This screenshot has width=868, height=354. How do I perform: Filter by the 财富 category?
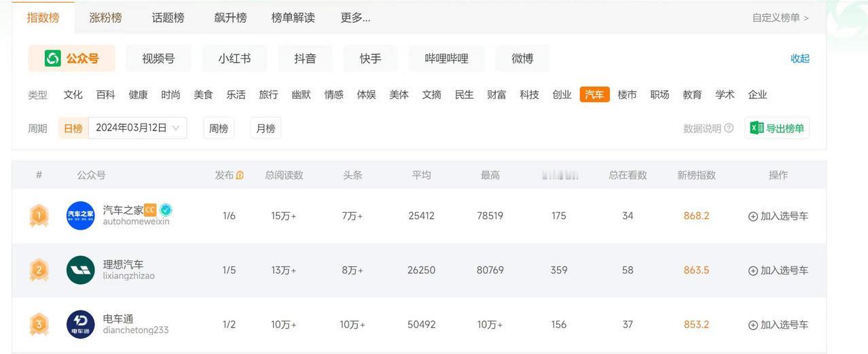(x=496, y=94)
